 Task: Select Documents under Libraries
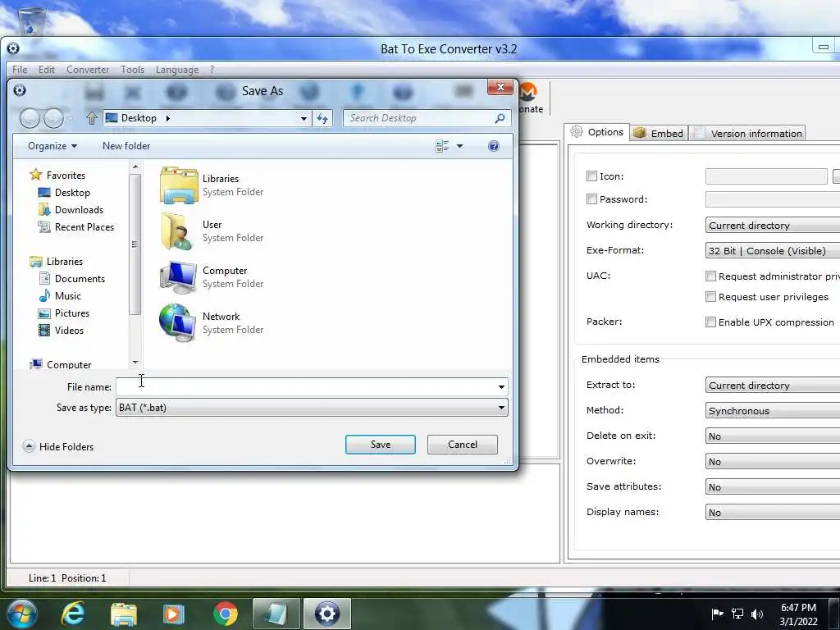click(x=80, y=279)
